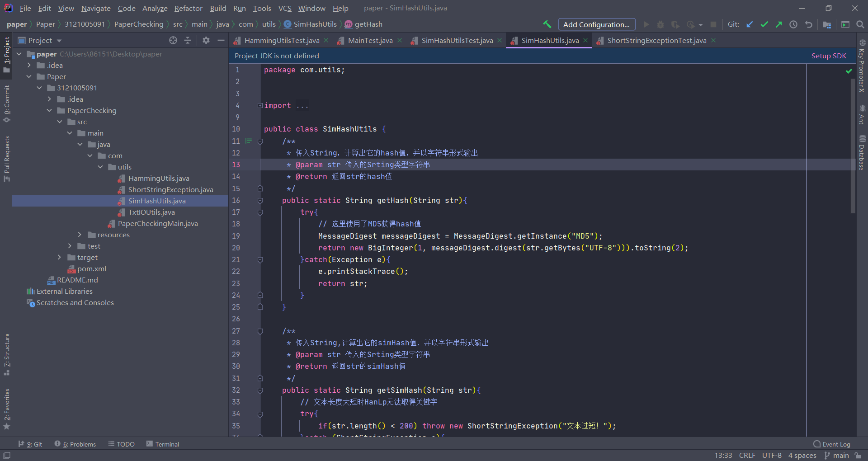Click the Add Configuration button

(x=597, y=24)
